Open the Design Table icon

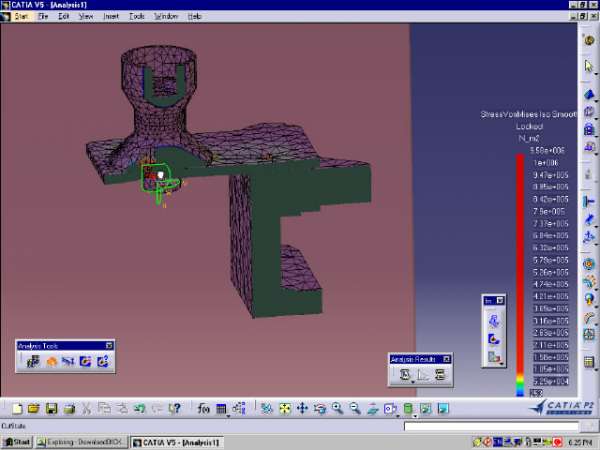point(221,409)
